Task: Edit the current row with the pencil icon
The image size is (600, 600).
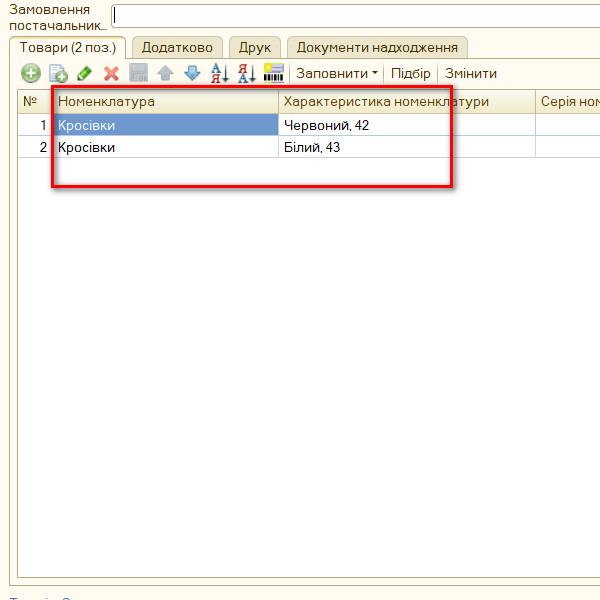Action: (85, 73)
